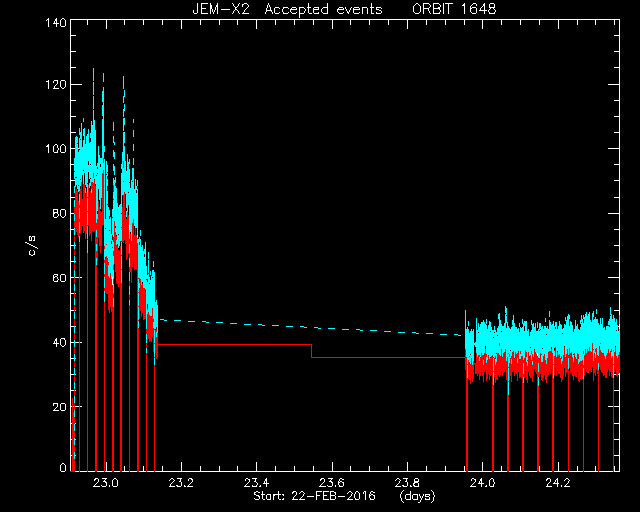Click the dashed cyan interpolation line
Image resolution: width=640 pixels, height=512 pixels.
[310, 327]
